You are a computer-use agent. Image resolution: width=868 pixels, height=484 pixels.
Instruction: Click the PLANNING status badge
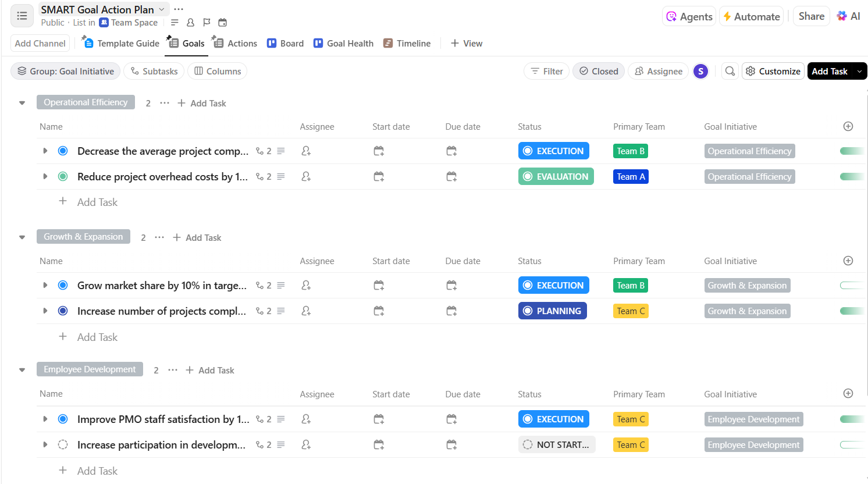(x=552, y=311)
